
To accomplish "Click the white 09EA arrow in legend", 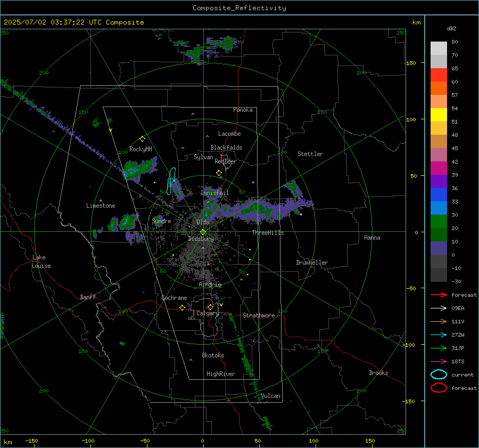I will click(x=439, y=308).
